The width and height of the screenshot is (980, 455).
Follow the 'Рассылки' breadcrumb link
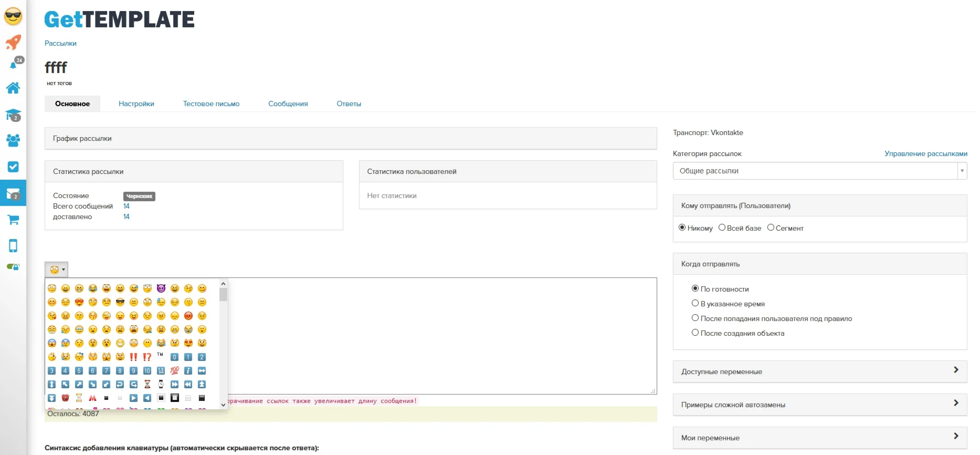click(60, 43)
